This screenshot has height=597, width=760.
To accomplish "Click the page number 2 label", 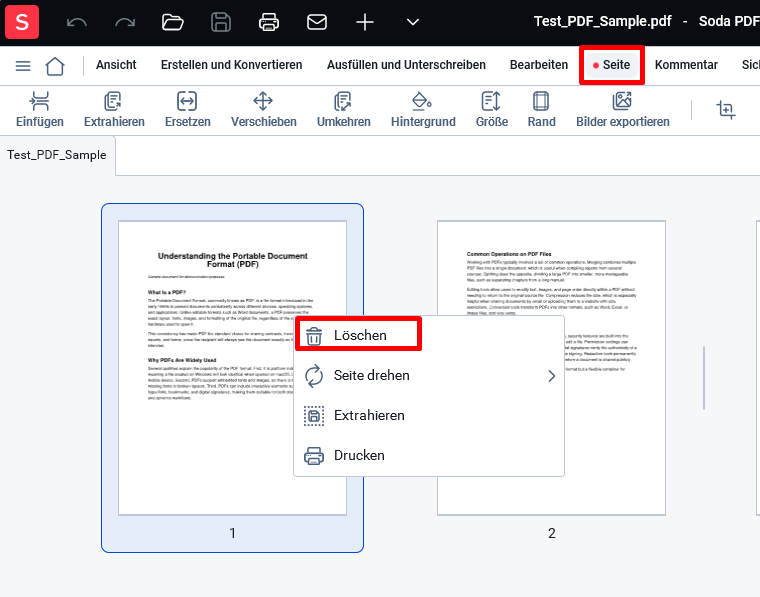I will [552, 534].
